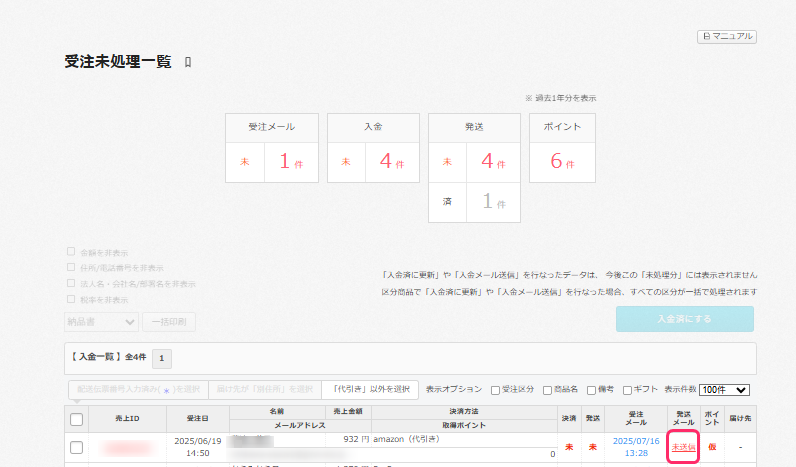Viewport: 796px width, 467px height.
Task: Toggle the select-all checkbox in table header
Action: 76,420
